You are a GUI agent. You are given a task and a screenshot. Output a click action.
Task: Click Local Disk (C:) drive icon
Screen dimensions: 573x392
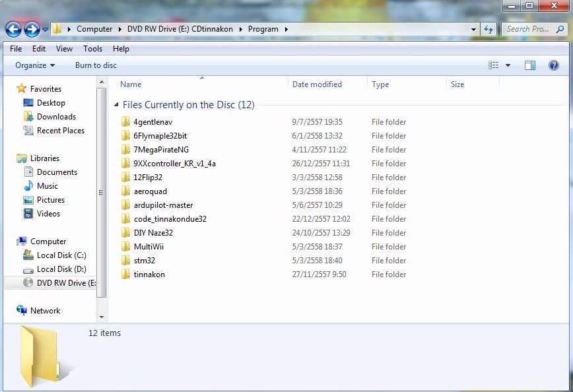pyautogui.click(x=28, y=255)
